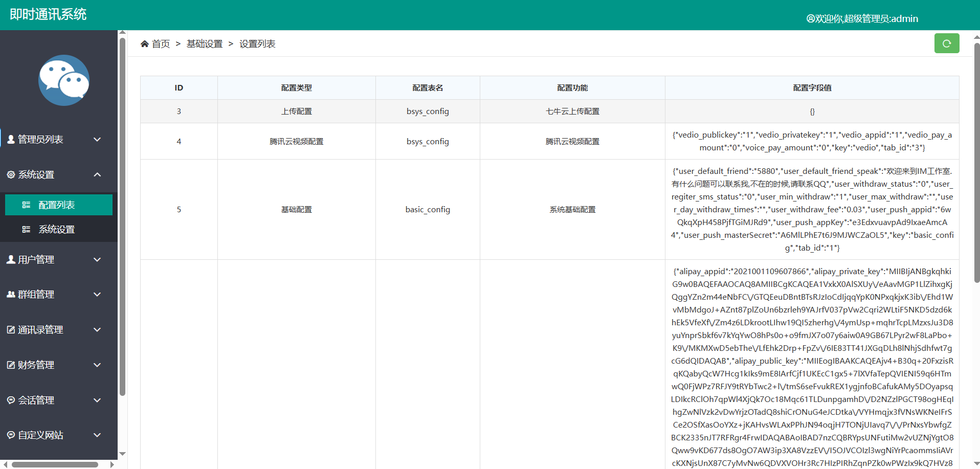Click the chat bubbles logo avatar
The image size is (980, 469).
coord(64,80)
